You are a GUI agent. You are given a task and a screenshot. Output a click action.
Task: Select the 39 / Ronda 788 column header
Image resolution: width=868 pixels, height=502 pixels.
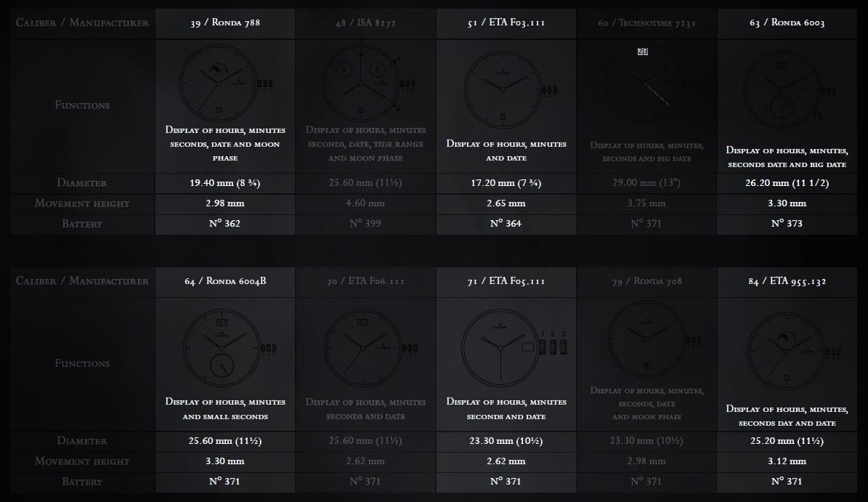click(x=225, y=23)
